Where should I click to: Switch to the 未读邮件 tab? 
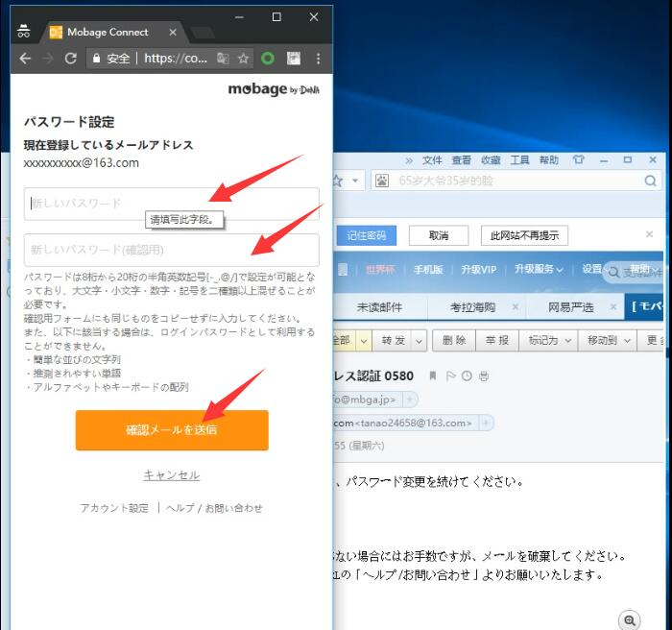379,307
